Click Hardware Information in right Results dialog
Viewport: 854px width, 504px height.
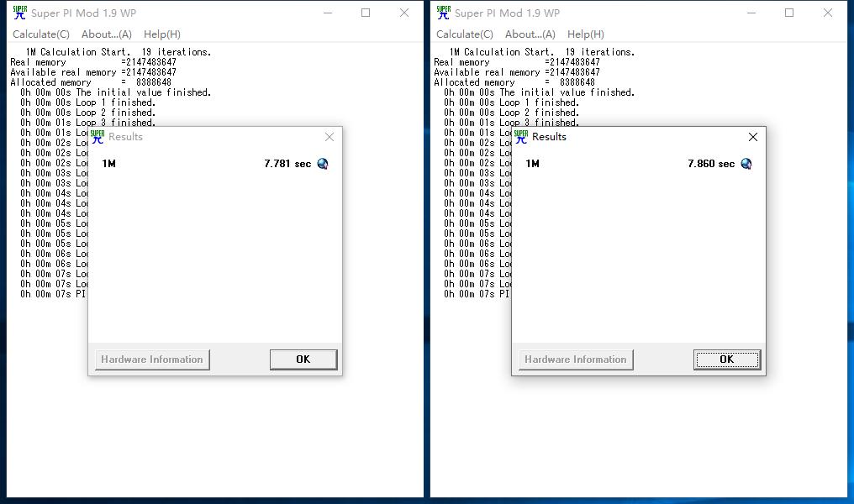coord(576,360)
